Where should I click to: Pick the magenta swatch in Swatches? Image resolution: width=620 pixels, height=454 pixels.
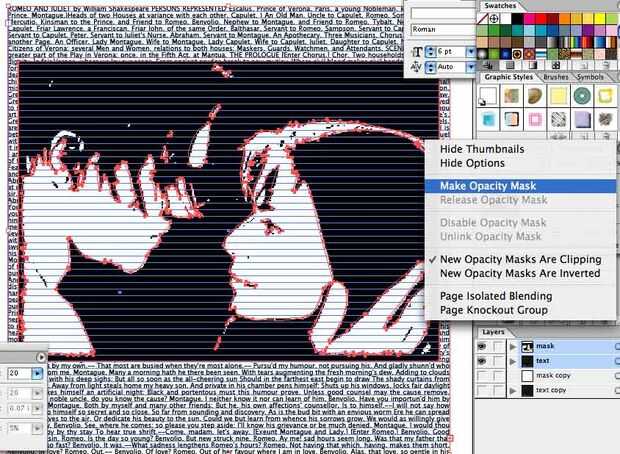pos(529,19)
